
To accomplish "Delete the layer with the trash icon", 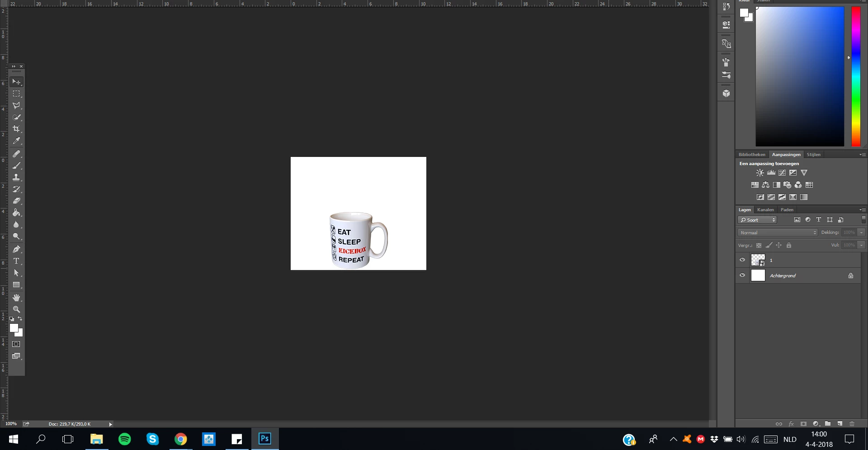I will 852,424.
